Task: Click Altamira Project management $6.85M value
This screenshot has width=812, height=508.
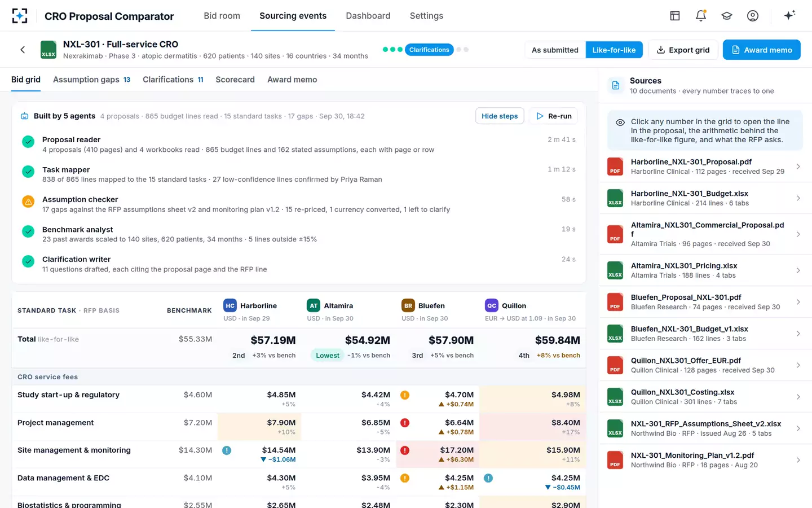Action: pyautogui.click(x=376, y=423)
